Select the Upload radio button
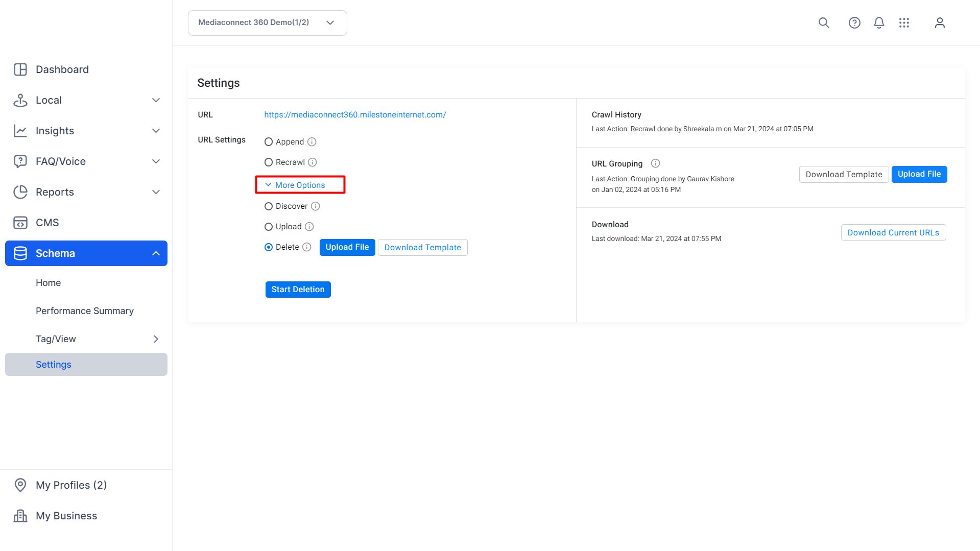The width and height of the screenshot is (980, 551). (269, 227)
